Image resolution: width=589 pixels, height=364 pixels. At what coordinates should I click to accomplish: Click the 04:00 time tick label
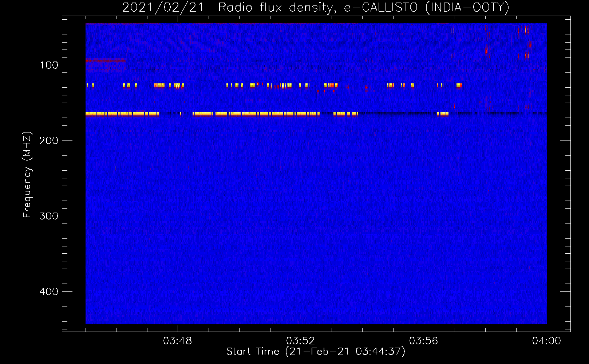(547, 341)
